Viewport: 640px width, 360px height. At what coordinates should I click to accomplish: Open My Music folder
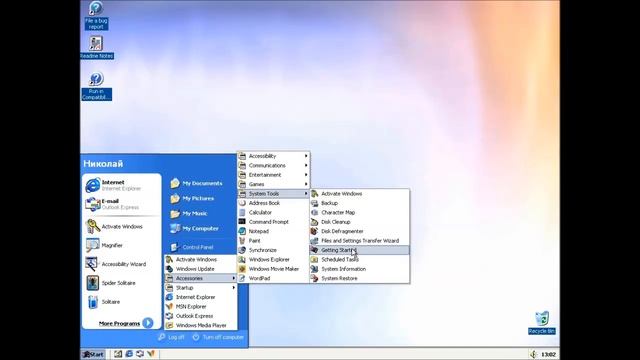(189, 213)
